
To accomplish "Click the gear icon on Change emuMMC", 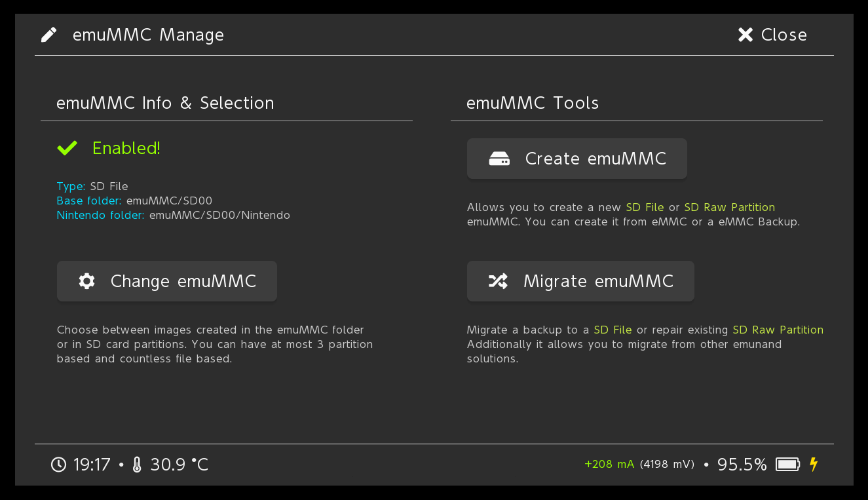I will click(86, 281).
